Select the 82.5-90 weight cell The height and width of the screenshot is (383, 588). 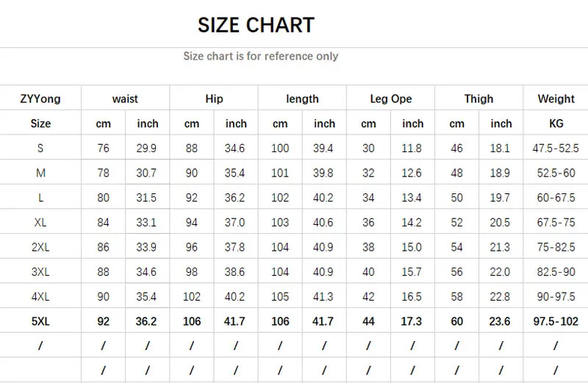[x=556, y=272]
